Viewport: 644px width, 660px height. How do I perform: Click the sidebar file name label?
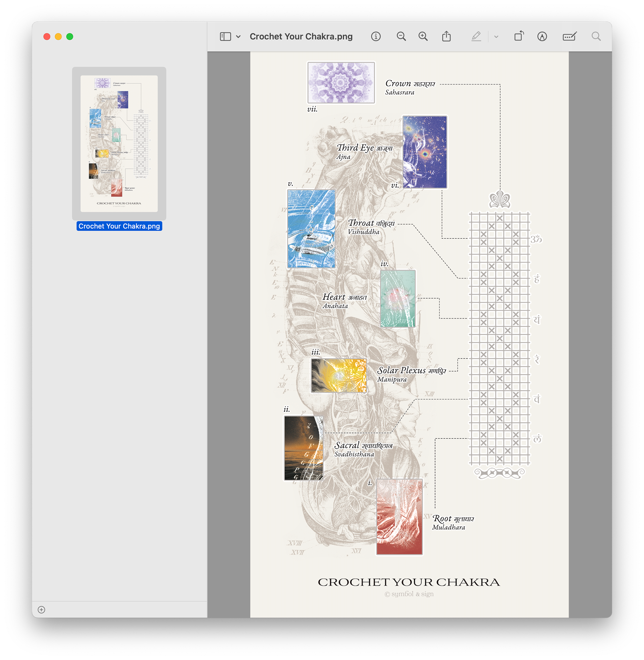point(119,226)
